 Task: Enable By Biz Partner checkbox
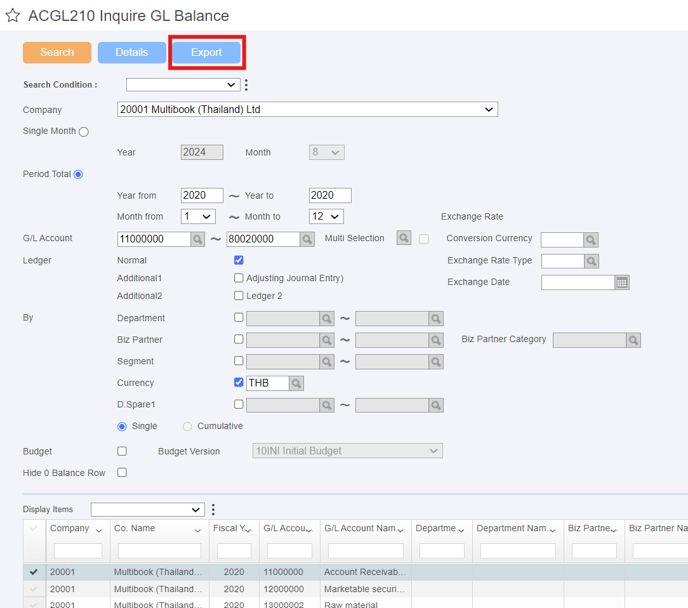pos(239,339)
